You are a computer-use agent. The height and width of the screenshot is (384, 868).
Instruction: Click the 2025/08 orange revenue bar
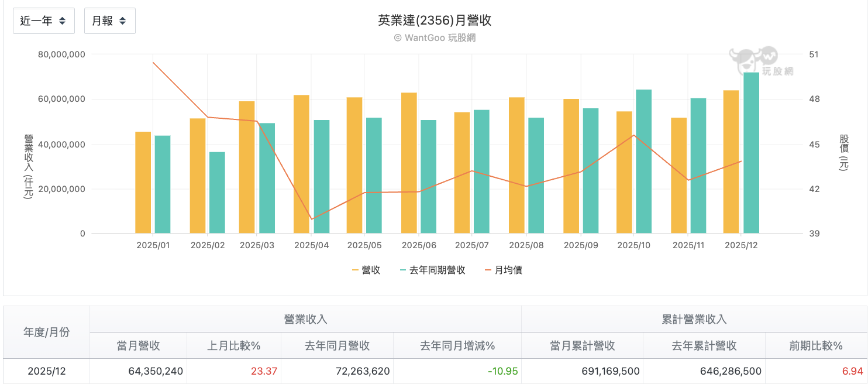pos(516,166)
